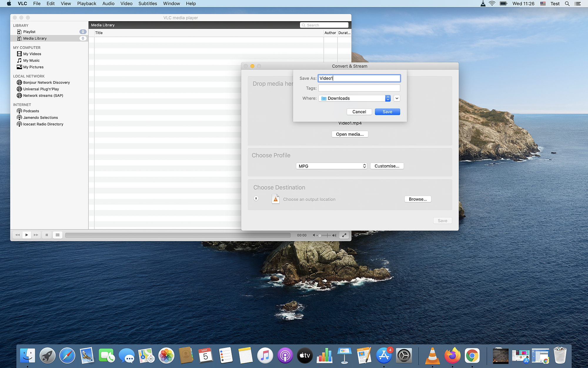Image resolution: width=588 pixels, height=368 pixels.
Task: Click the Browse output location button
Action: (x=418, y=199)
